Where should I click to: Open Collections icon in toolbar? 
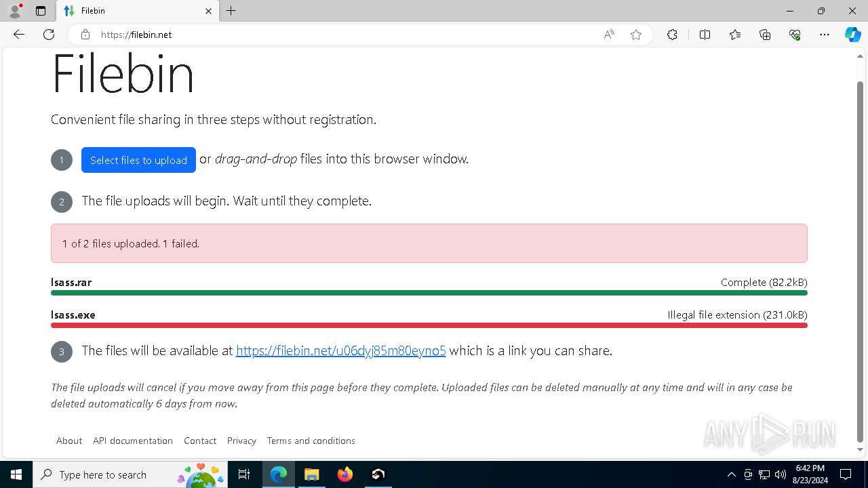(x=765, y=35)
